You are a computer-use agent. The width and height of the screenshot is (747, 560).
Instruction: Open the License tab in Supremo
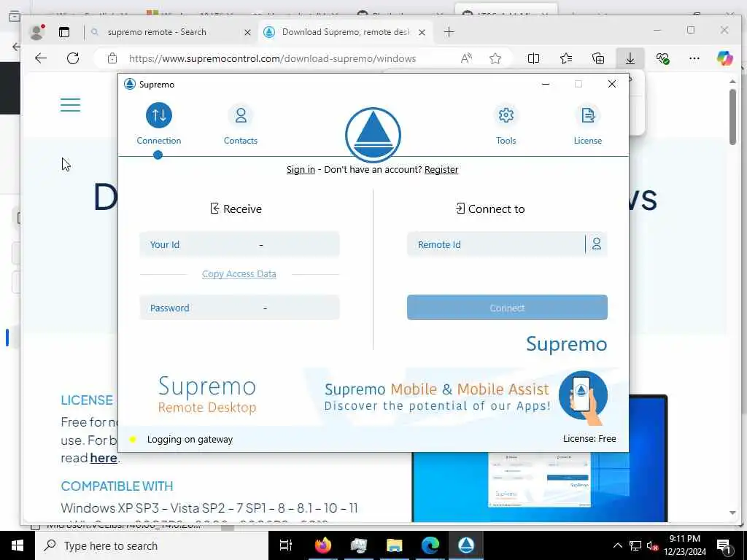(x=587, y=124)
